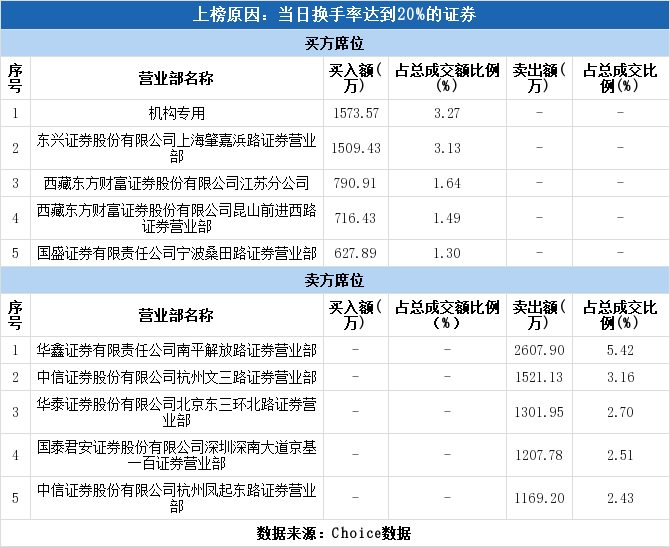This screenshot has width=670, height=547.
Task: Click the buy amount 1573.57
Action: tap(356, 113)
